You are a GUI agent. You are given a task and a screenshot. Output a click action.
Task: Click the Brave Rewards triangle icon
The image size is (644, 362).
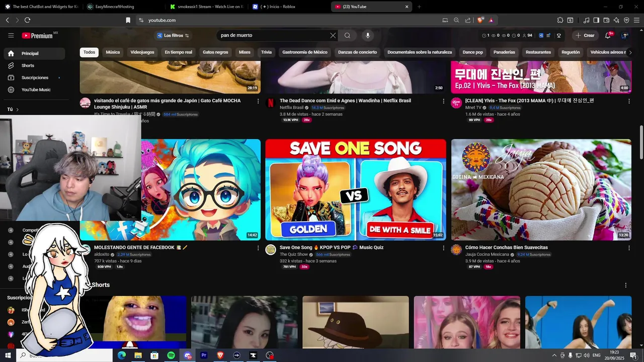(x=491, y=20)
